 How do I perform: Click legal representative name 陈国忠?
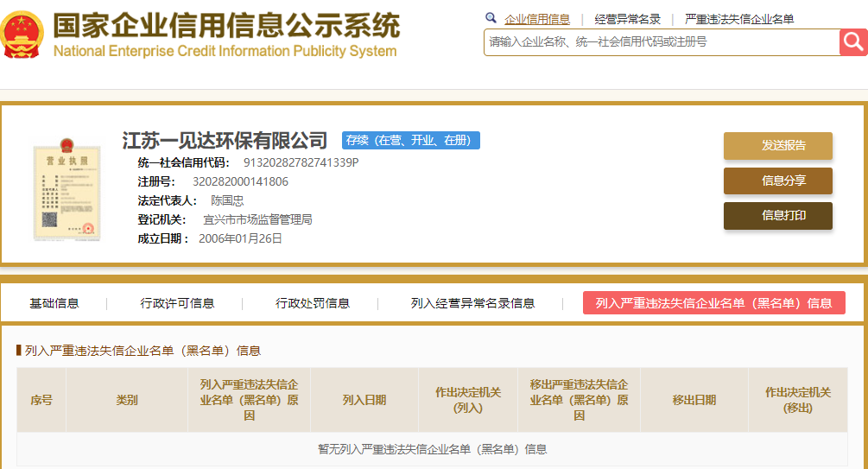[227, 200]
